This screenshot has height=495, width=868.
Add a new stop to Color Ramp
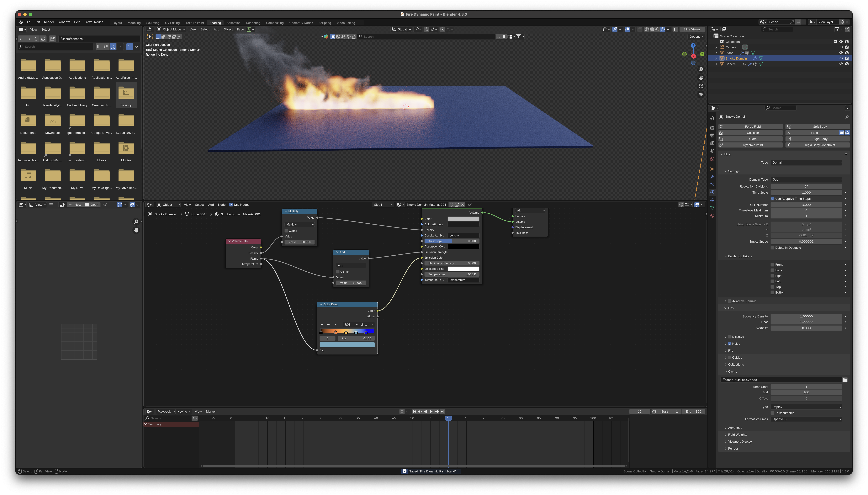[322, 325]
